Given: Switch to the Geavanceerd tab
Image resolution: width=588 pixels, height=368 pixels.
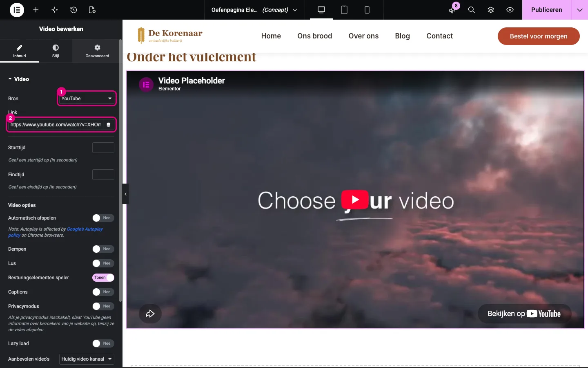Looking at the screenshot, I should [x=97, y=51].
